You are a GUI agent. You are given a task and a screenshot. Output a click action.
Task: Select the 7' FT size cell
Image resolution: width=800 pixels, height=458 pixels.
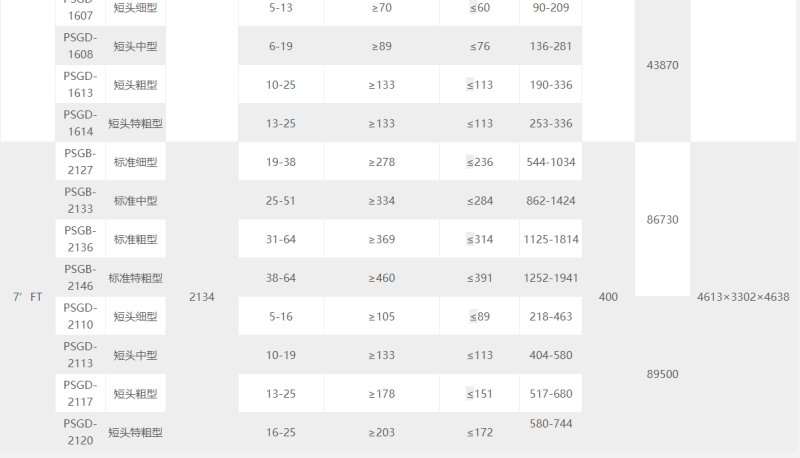28,297
